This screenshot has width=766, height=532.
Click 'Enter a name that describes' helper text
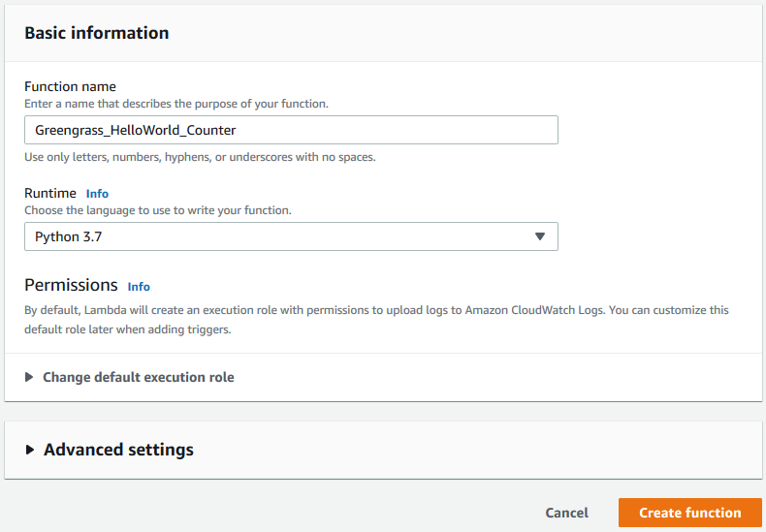(189, 104)
